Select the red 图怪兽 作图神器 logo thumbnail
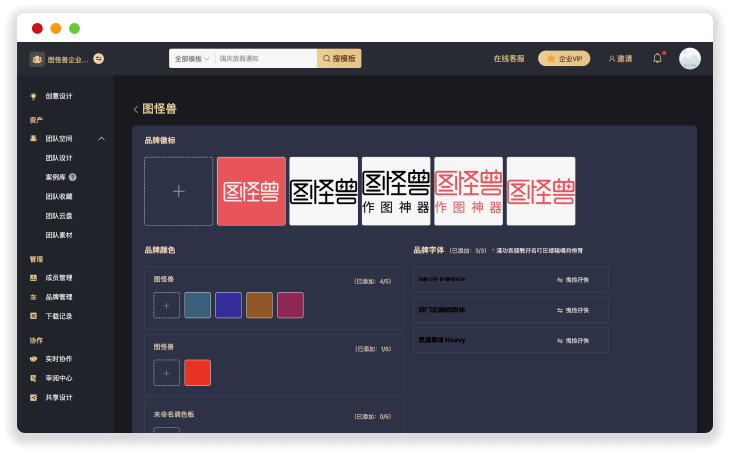730x454 pixels. pos(468,191)
